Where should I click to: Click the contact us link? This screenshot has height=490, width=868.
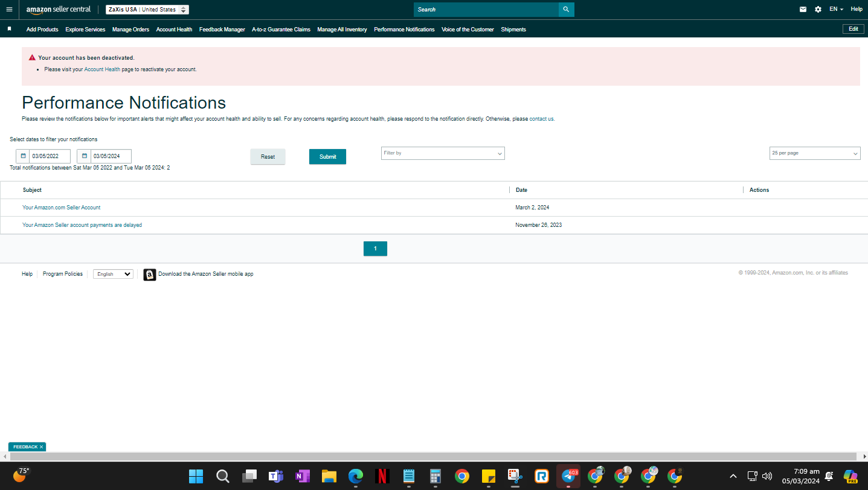click(x=541, y=119)
